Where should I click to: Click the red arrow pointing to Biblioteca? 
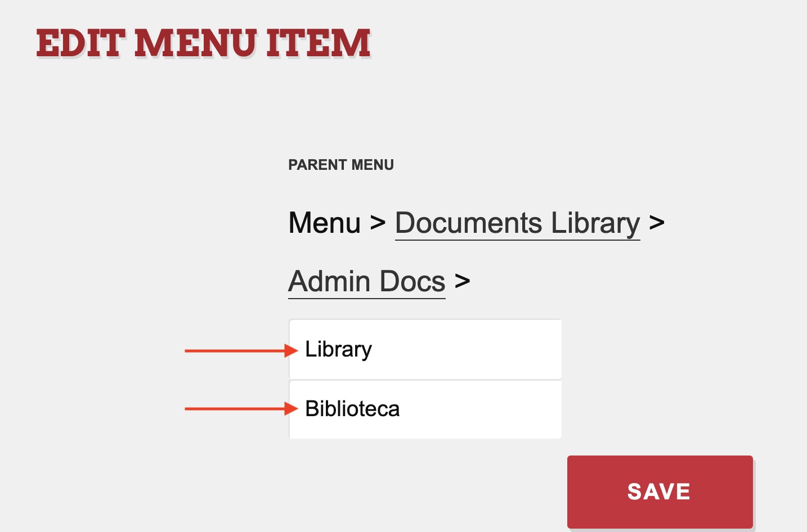(x=241, y=409)
